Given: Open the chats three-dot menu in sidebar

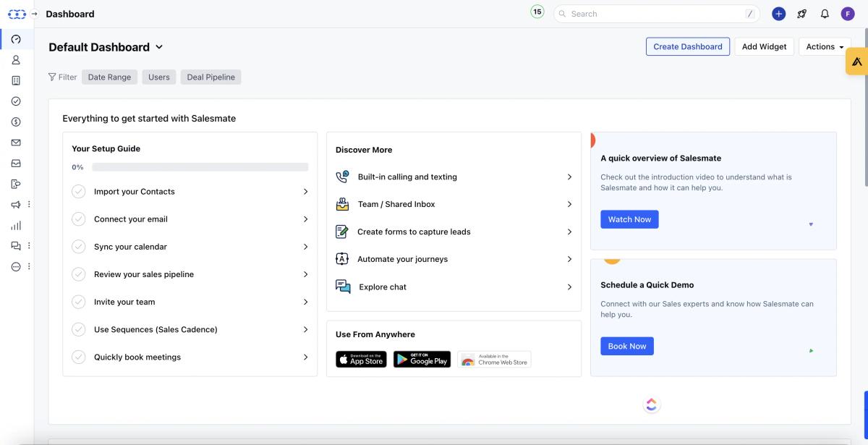Looking at the screenshot, I should tap(29, 246).
